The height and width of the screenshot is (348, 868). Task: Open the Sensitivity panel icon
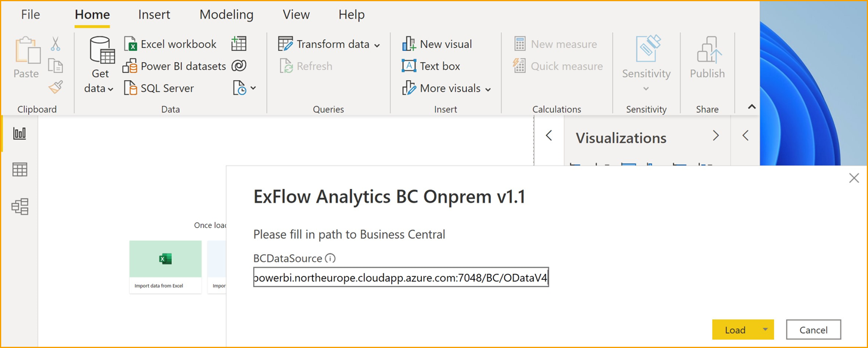coord(646,57)
